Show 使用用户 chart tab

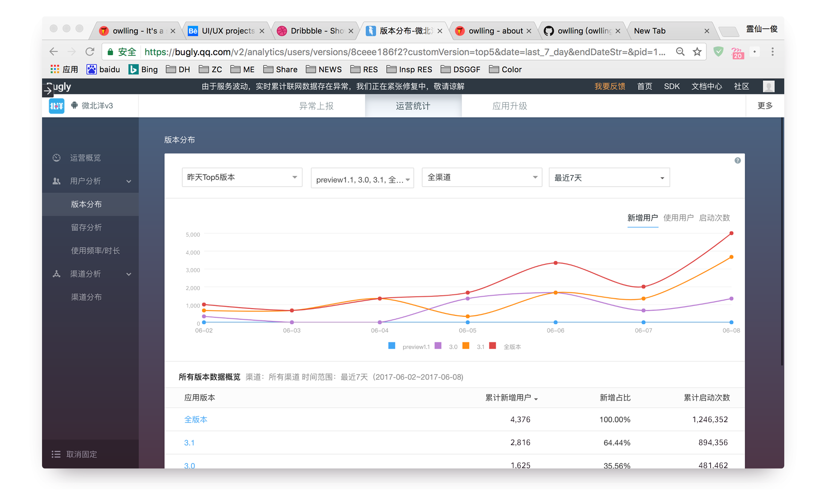[x=678, y=218]
